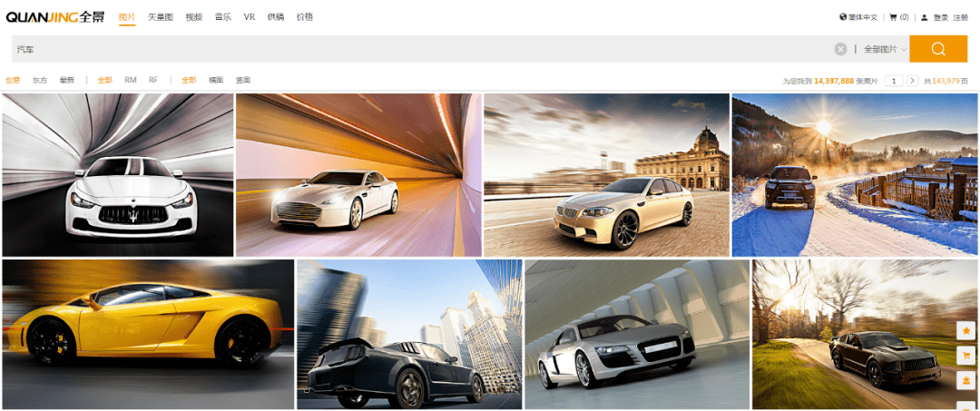Open the shopping cart icon in header

click(893, 17)
